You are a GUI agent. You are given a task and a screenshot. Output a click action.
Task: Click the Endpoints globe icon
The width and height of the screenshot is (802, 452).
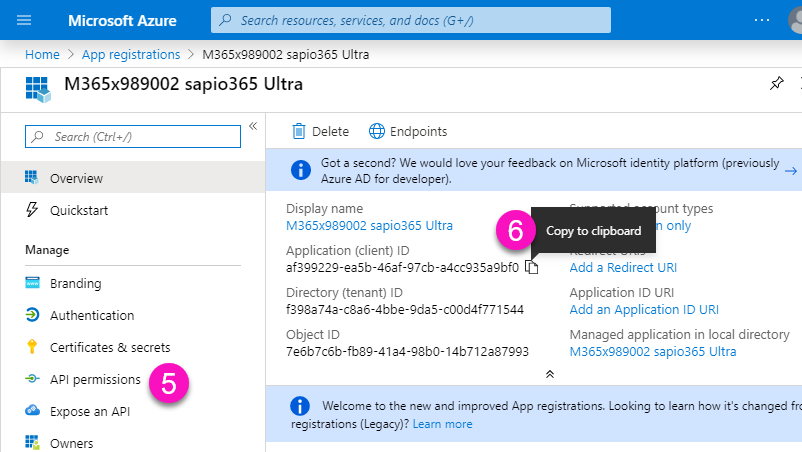click(377, 131)
